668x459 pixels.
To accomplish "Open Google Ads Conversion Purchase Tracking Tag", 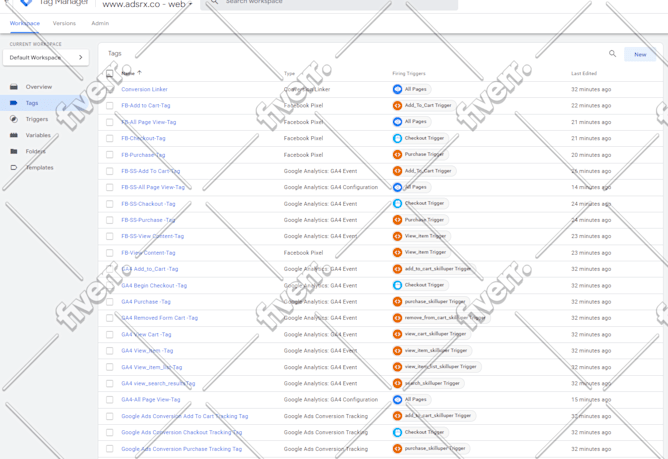I will point(181,448).
